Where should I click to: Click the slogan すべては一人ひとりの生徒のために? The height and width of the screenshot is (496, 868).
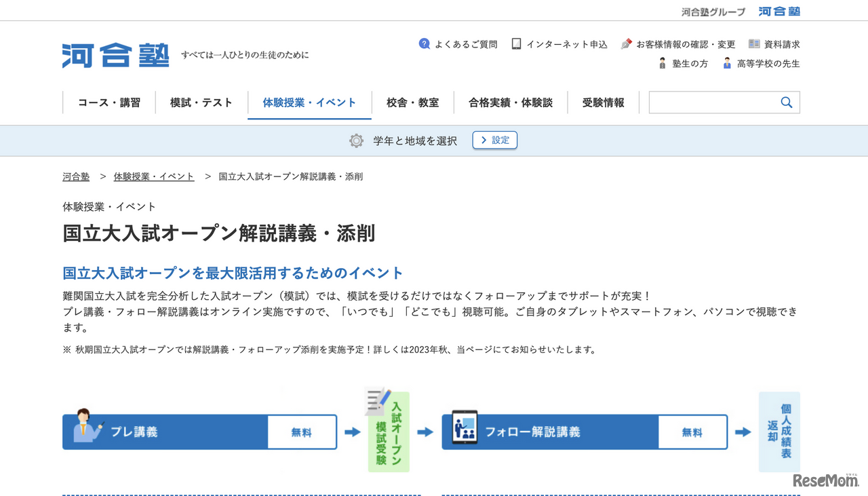[x=245, y=55]
